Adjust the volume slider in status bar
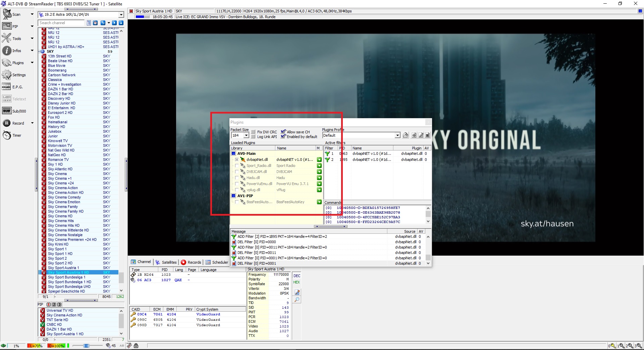644x350 pixels. click(x=87, y=346)
